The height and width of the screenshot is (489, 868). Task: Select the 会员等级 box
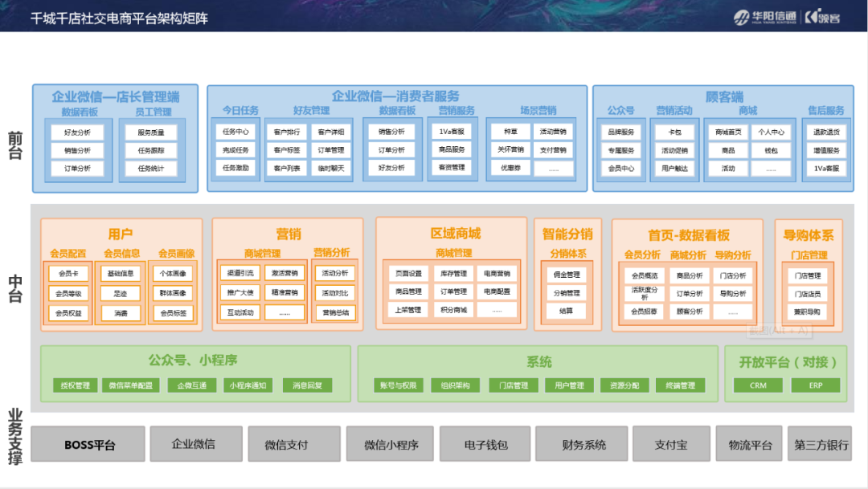point(68,293)
